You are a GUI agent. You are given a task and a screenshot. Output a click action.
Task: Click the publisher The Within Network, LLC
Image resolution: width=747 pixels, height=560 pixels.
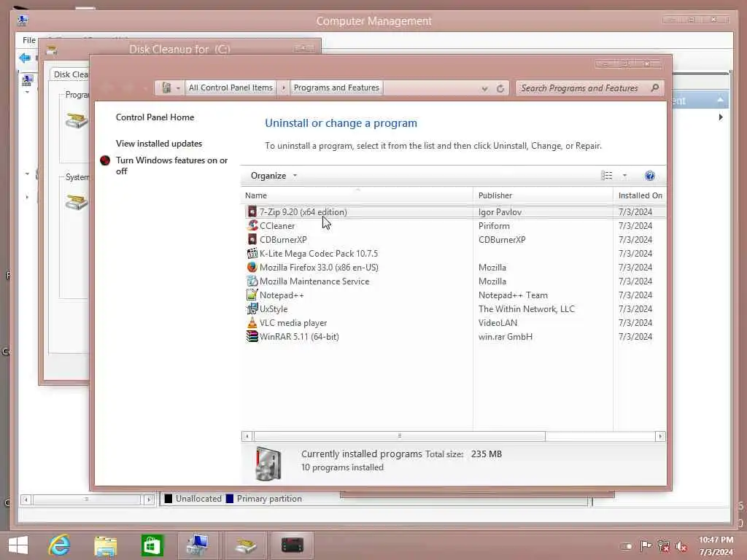coord(527,308)
